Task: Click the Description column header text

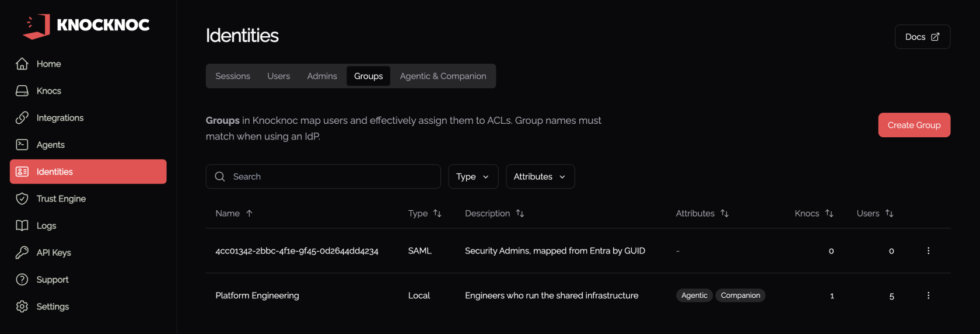Action: click(487, 213)
